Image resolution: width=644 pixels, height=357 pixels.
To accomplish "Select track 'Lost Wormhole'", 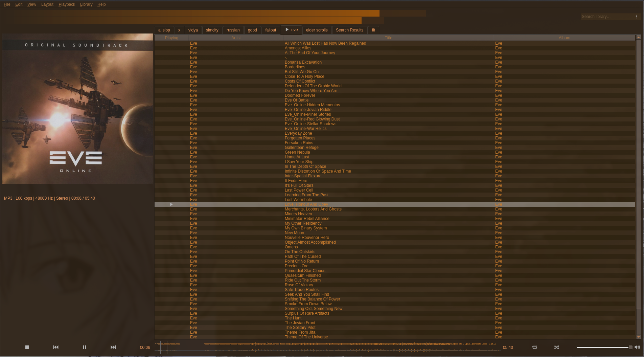I will [298, 200].
